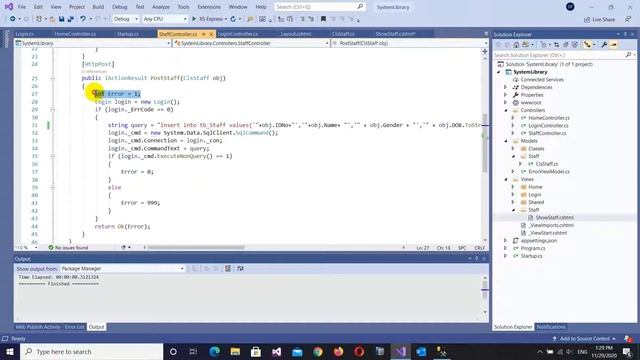Open Opera browser from the taskbar
The height and width of the screenshot is (360, 640).
tap(359, 351)
